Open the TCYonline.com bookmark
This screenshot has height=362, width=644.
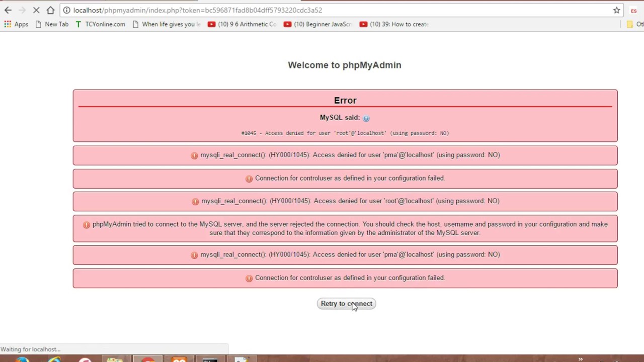[x=100, y=24]
